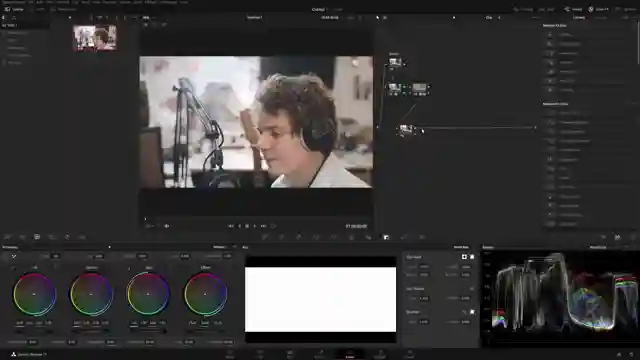The image size is (640, 360).
Task: Switch to the Fairlight page tab
Action: [x=380, y=354]
